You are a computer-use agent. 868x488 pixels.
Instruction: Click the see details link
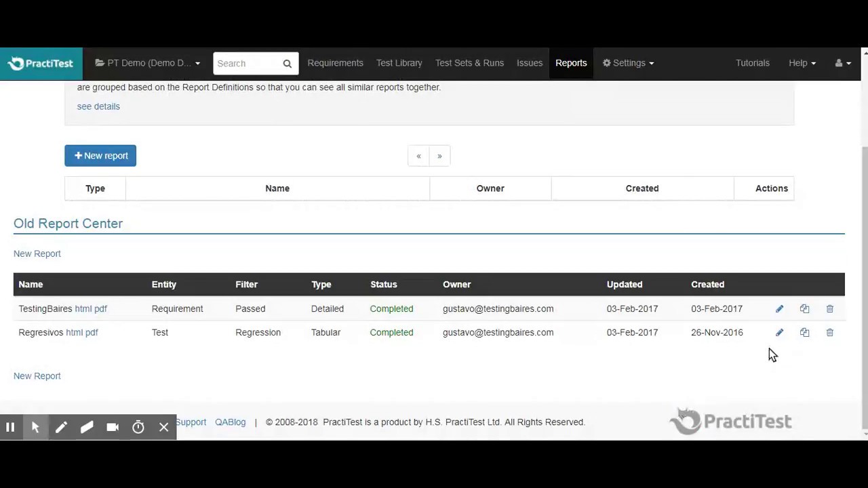pyautogui.click(x=98, y=106)
